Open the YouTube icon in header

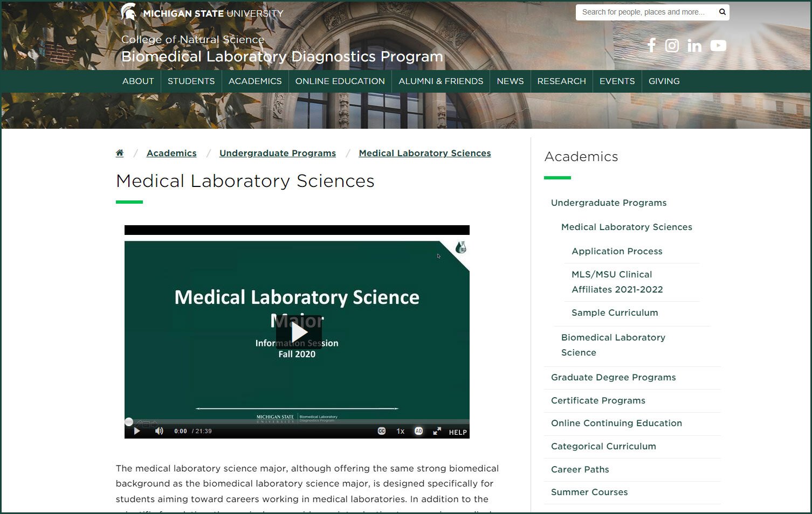718,45
